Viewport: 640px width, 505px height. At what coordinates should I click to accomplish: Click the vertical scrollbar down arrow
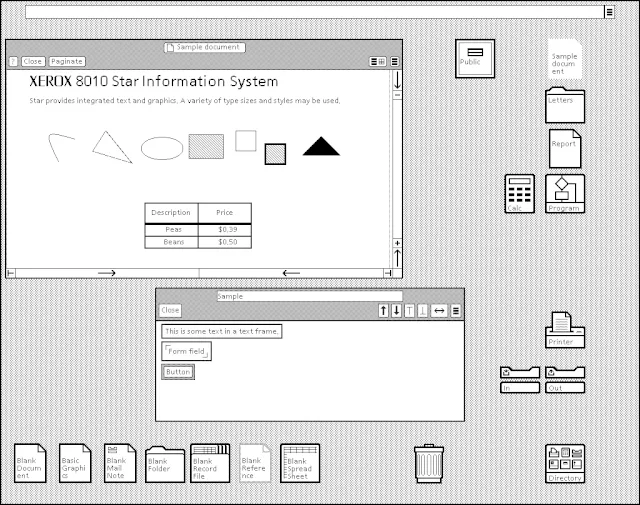[x=397, y=81]
